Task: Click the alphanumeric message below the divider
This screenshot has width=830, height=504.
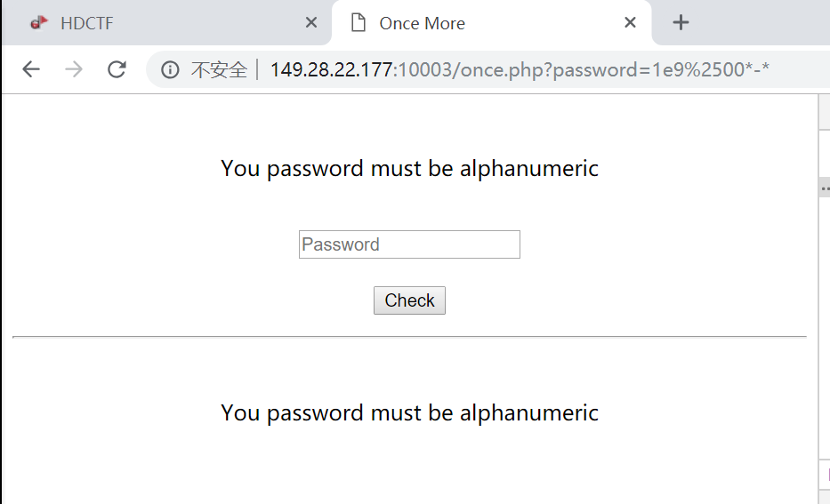Action: click(x=409, y=412)
